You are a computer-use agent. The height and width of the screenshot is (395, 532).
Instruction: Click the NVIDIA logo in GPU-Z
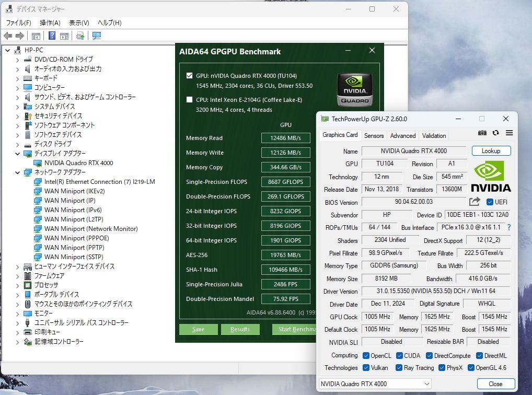click(x=491, y=177)
